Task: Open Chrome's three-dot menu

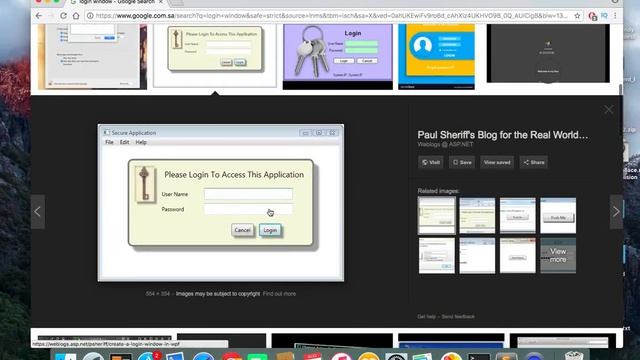Action: 615,16
